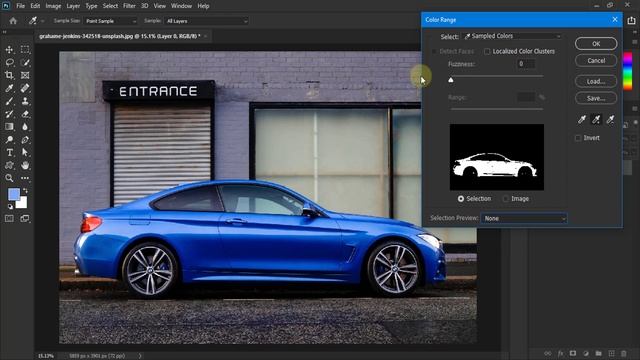Select the Healing Brush tool
The image size is (640, 360).
(25, 88)
